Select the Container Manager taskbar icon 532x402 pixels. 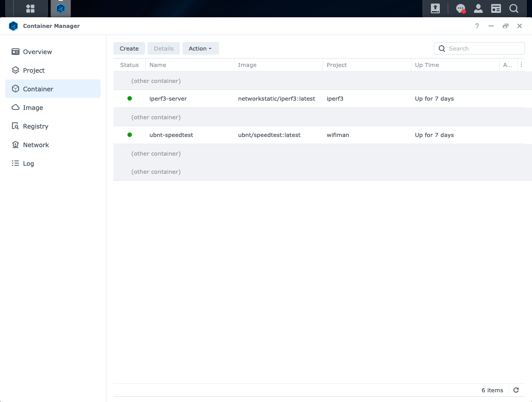pos(61,8)
